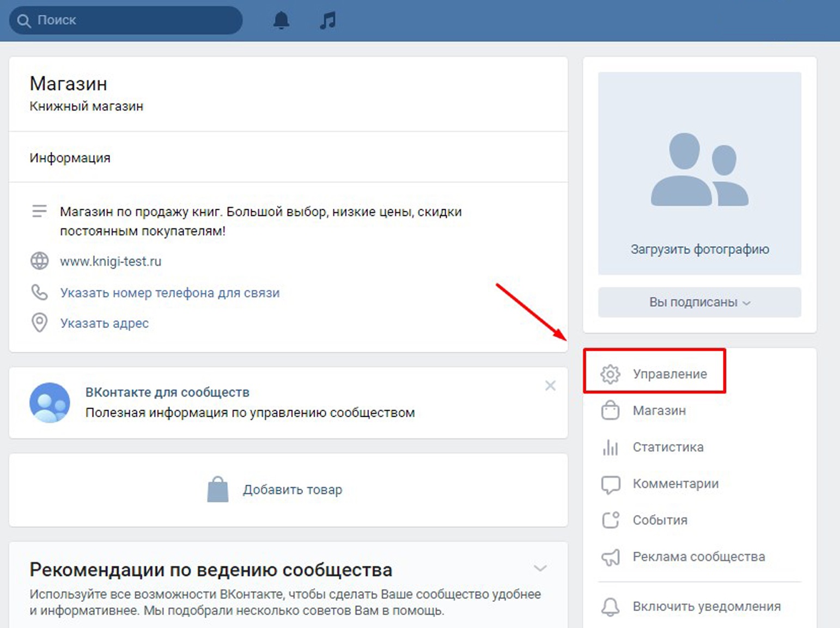Click Указать номер телефона для связи
The image size is (840, 628).
[169, 293]
